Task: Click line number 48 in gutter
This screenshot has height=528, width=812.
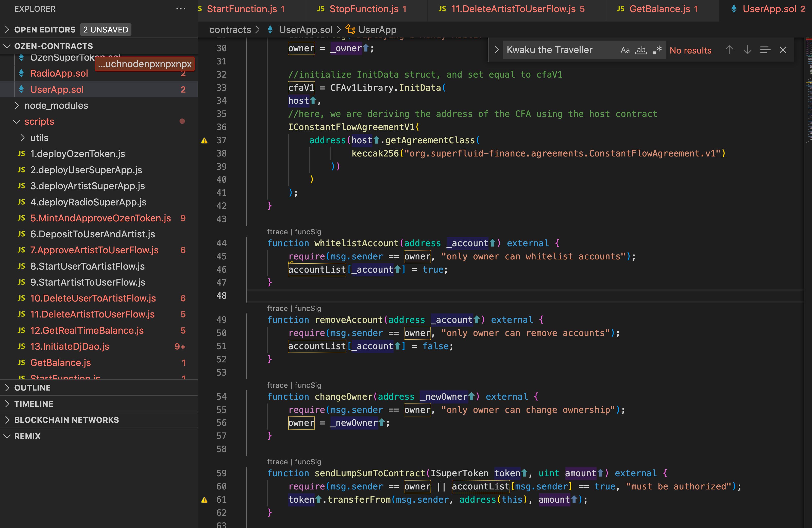Action: (222, 296)
